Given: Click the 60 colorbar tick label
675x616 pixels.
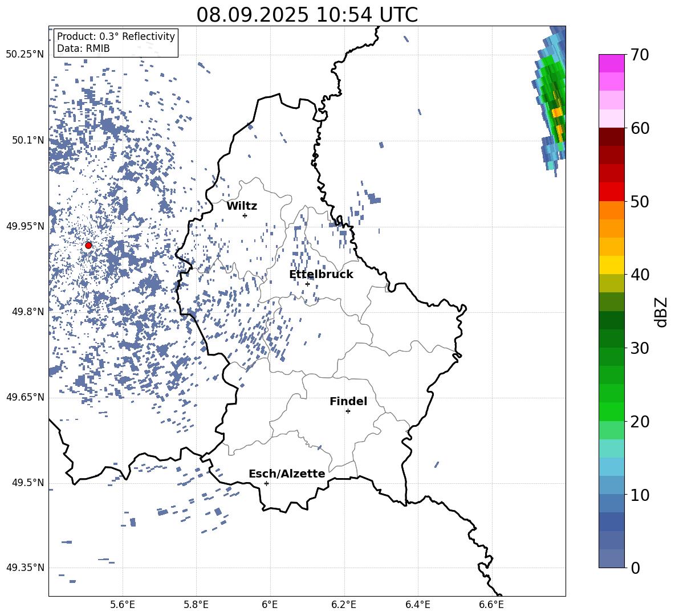Looking at the screenshot, I should 640,128.
